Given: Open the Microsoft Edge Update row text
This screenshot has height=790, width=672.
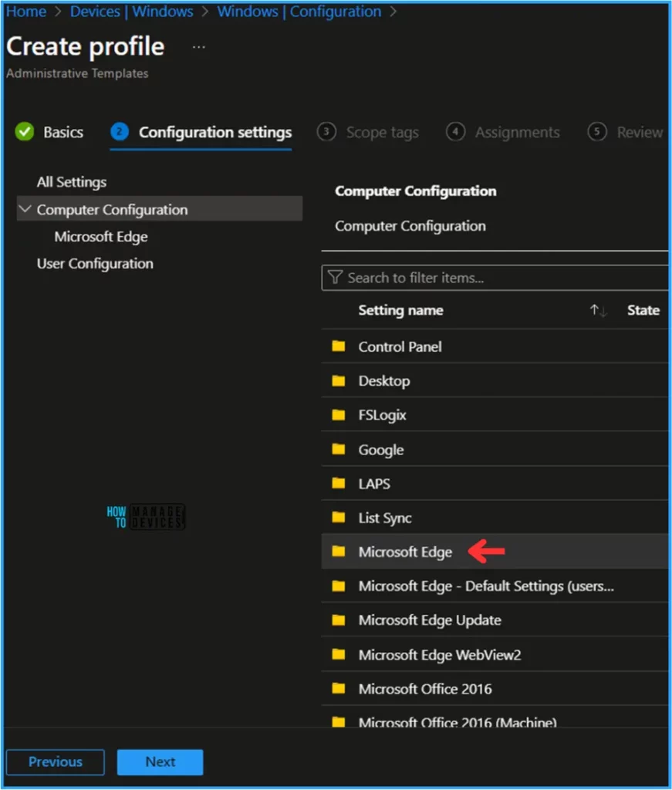Looking at the screenshot, I should (x=430, y=620).
